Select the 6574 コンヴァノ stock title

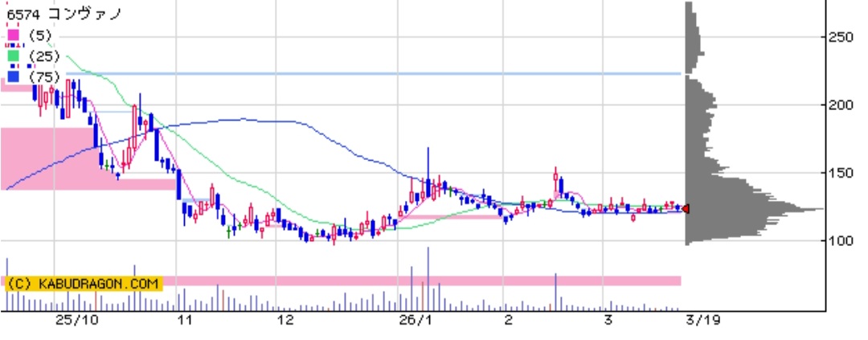[63, 14]
